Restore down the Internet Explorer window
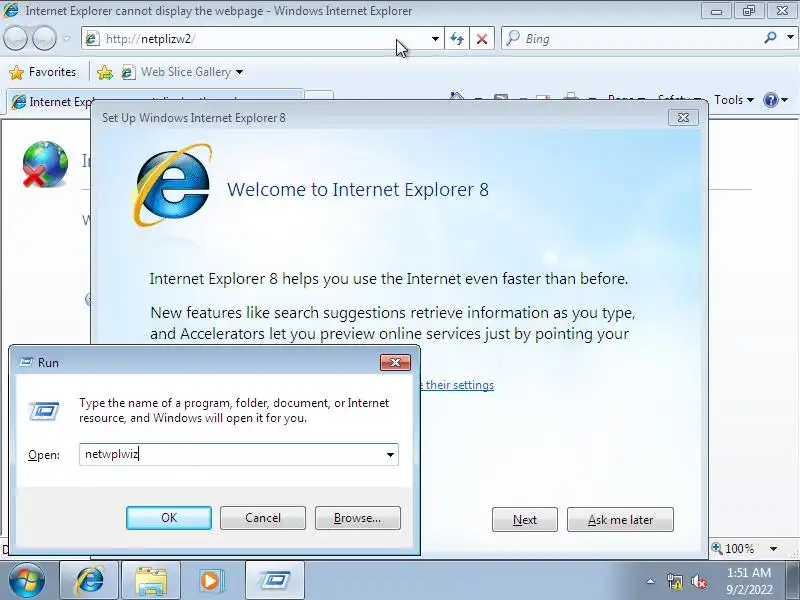This screenshot has height=600, width=800. [x=748, y=11]
